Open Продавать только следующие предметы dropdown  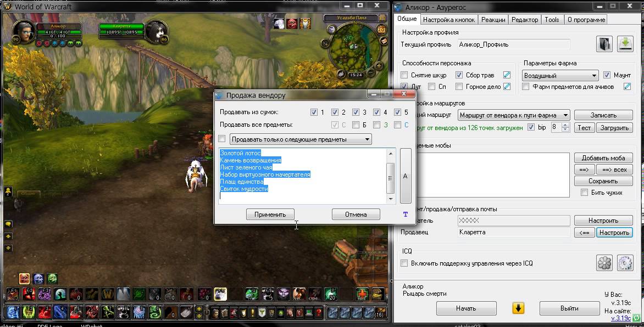pos(300,139)
